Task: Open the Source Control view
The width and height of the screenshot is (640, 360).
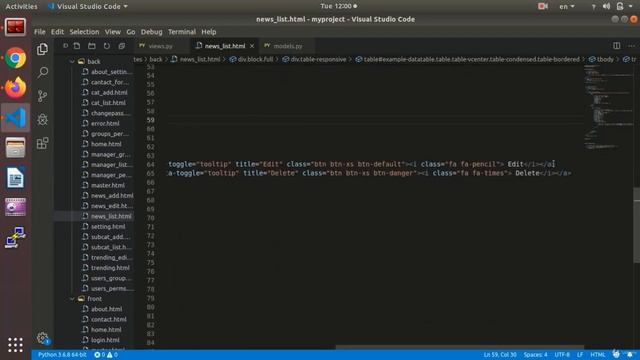Action: tap(42, 96)
